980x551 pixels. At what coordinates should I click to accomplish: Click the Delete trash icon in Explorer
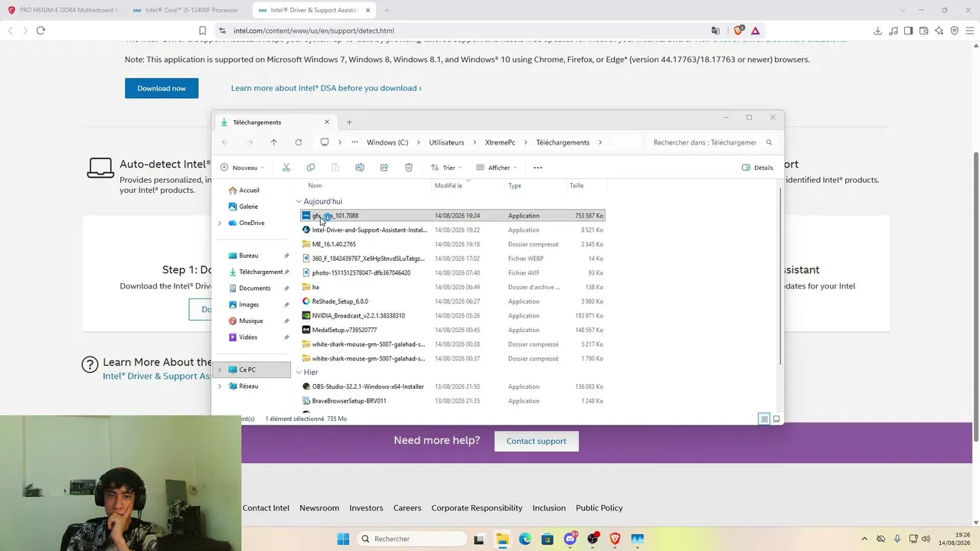409,168
